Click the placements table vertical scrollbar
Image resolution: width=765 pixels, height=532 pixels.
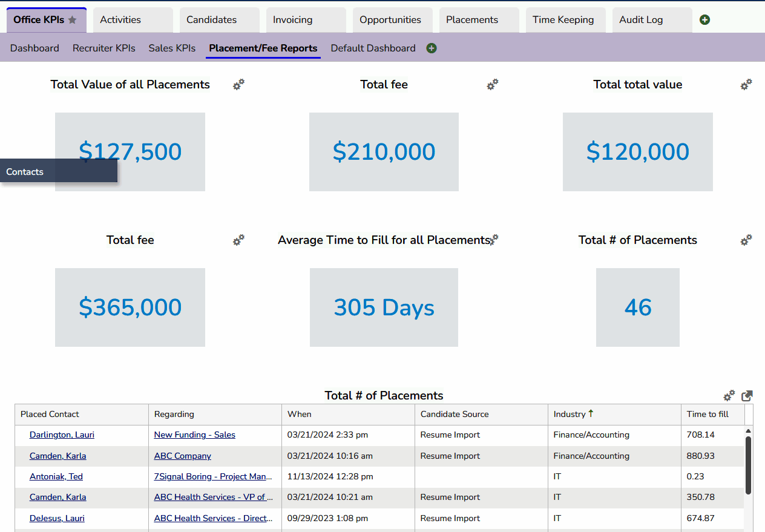click(748, 465)
